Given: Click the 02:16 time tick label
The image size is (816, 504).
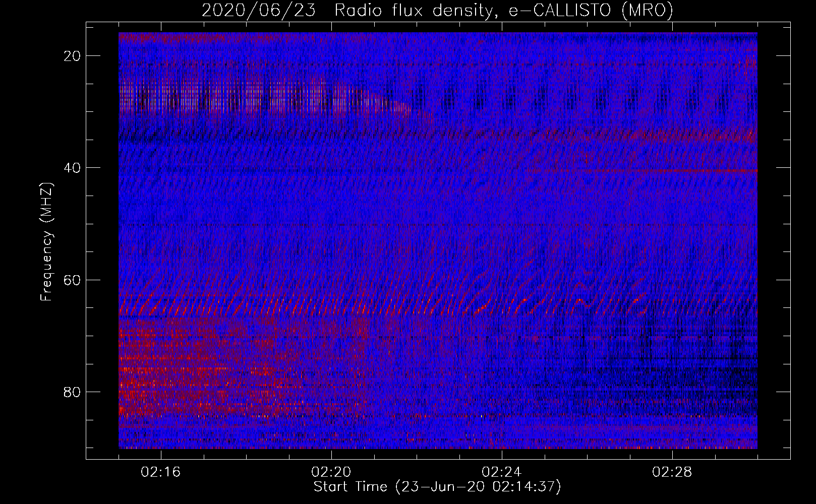Looking at the screenshot, I should pos(161,472).
